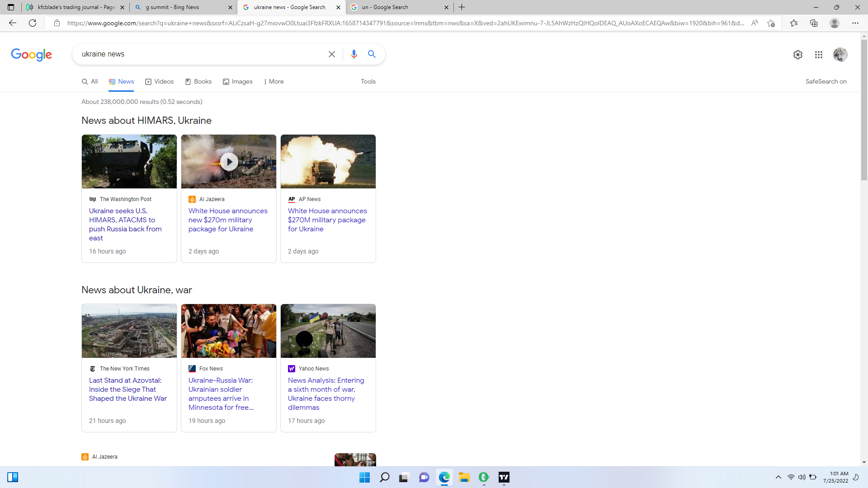Toggle SafeSearch on setting
This screenshot has height=488, width=868.
coord(826,81)
